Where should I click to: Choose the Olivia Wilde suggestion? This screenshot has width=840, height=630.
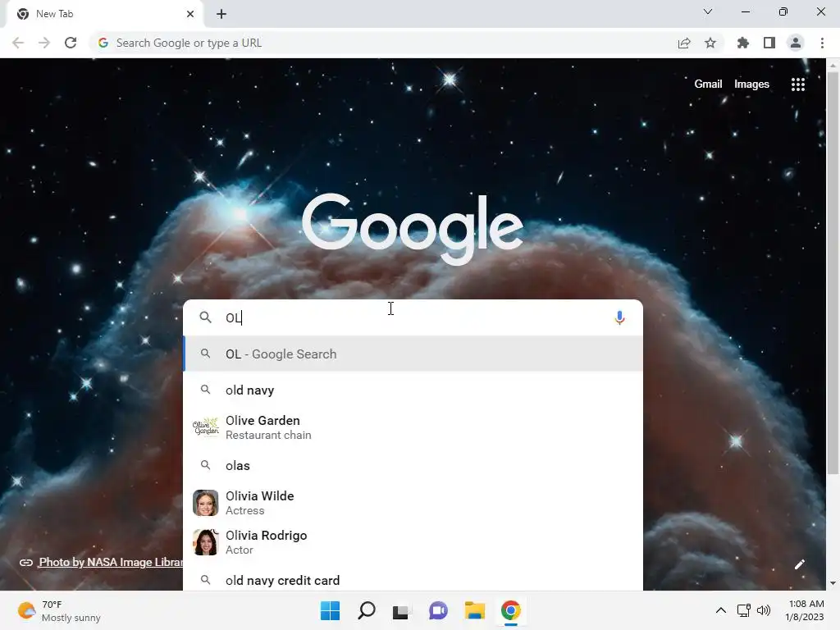[413, 503]
